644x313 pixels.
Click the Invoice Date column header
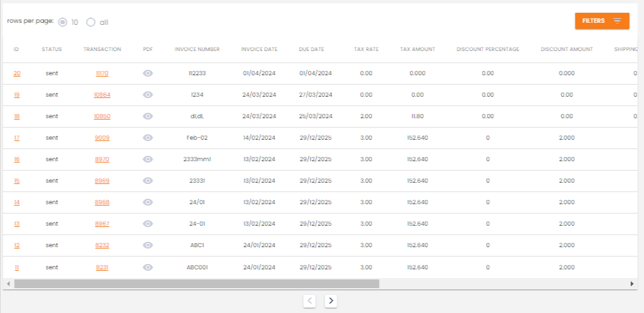259,49
